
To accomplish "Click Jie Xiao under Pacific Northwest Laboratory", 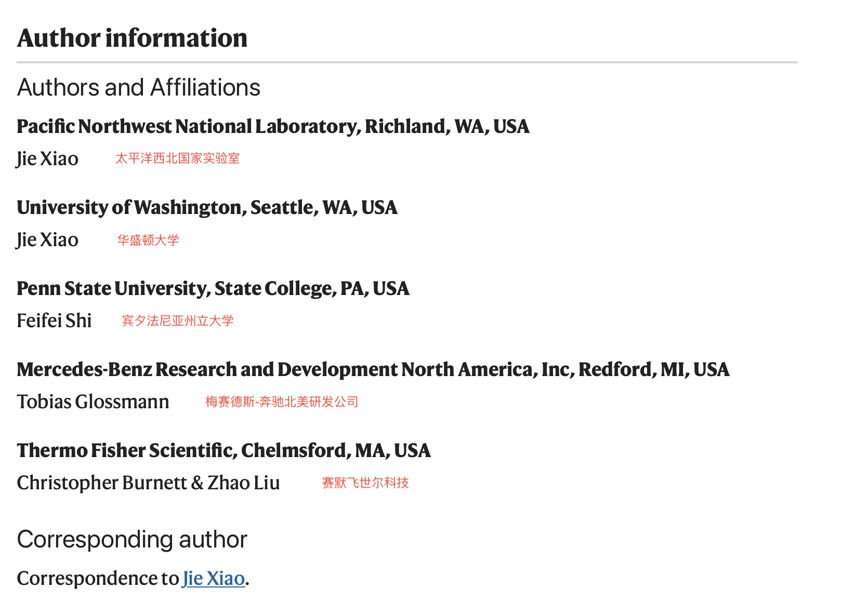I will point(47,159).
